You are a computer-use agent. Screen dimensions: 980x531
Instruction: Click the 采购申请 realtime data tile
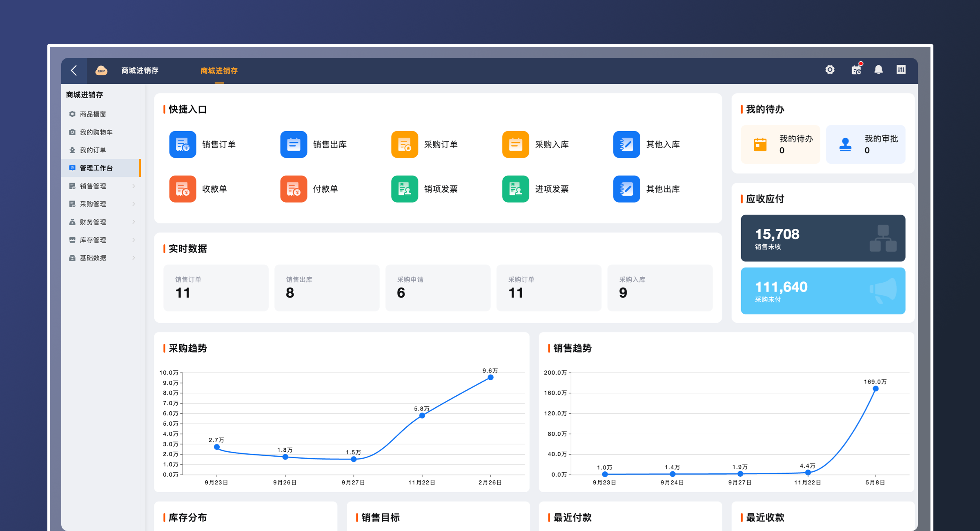click(437, 288)
